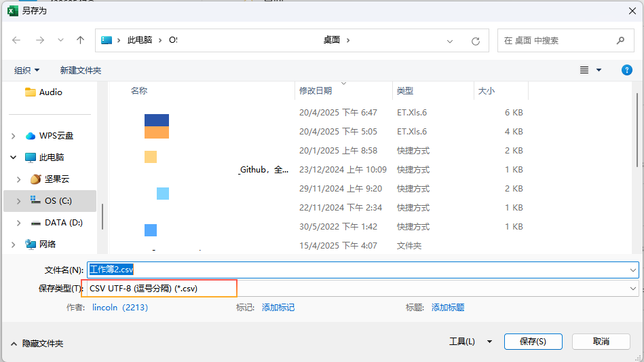Click the up one level arrow
The image size is (644, 362).
coord(80,40)
